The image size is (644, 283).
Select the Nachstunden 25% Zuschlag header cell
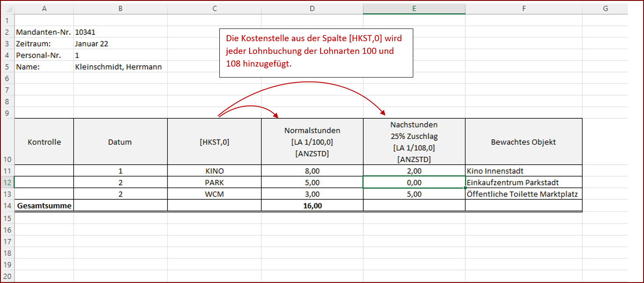click(x=414, y=141)
